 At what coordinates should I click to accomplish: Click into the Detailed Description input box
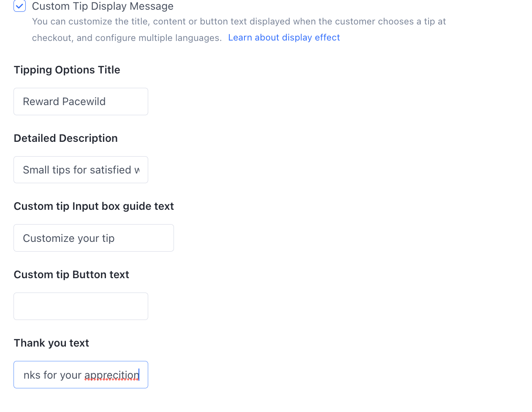pyautogui.click(x=81, y=170)
